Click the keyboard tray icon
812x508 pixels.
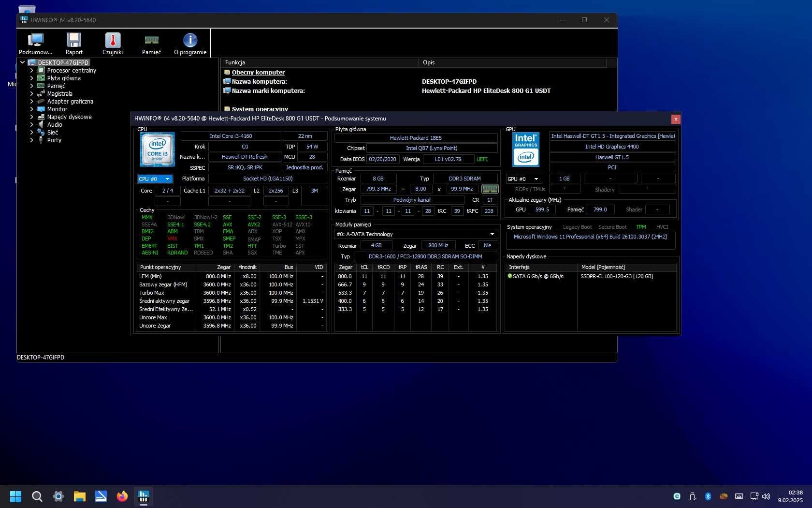point(739,496)
